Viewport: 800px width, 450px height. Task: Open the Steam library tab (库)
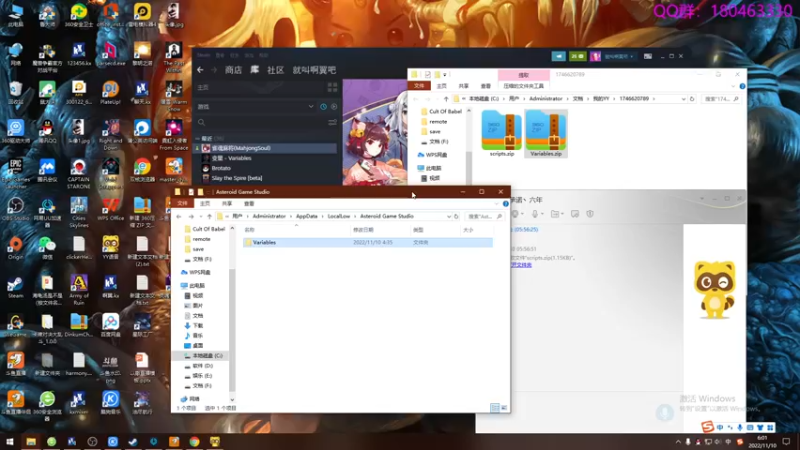pos(255,70)
